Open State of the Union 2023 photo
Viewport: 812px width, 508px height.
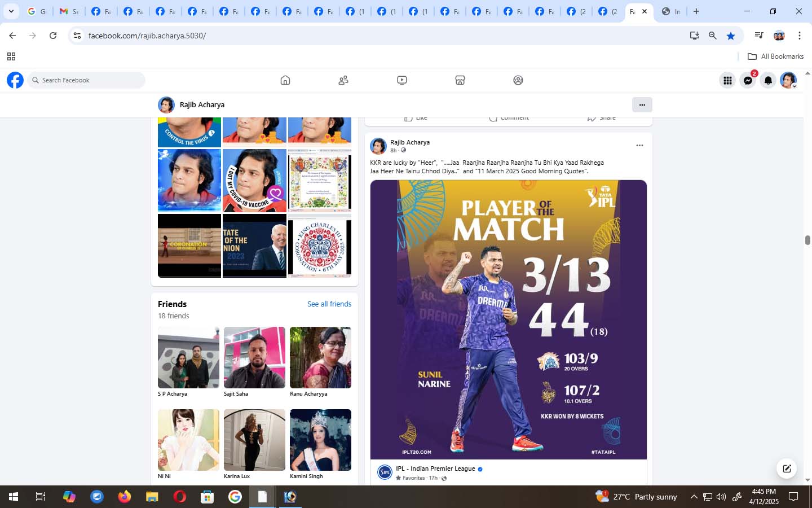pos(254,246)
